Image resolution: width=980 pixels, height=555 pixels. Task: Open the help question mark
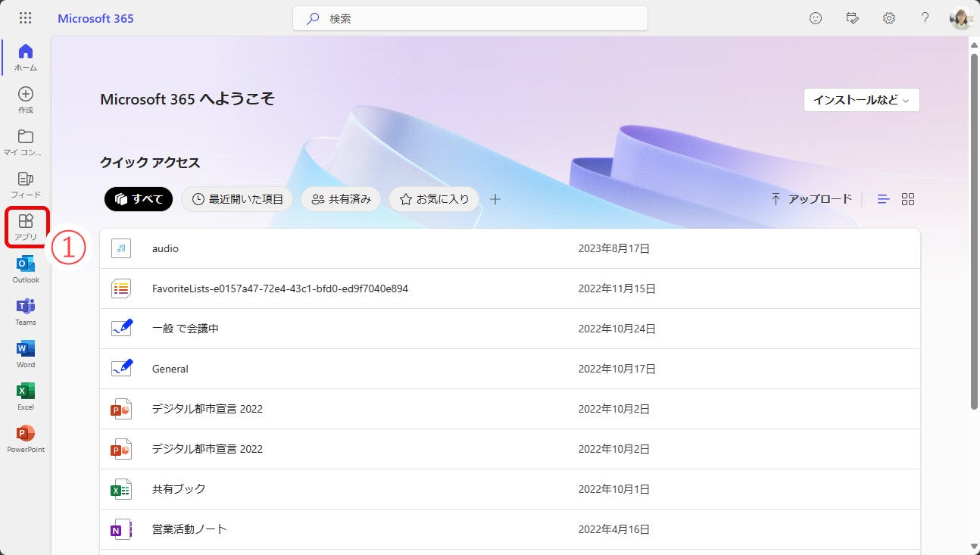925,18
